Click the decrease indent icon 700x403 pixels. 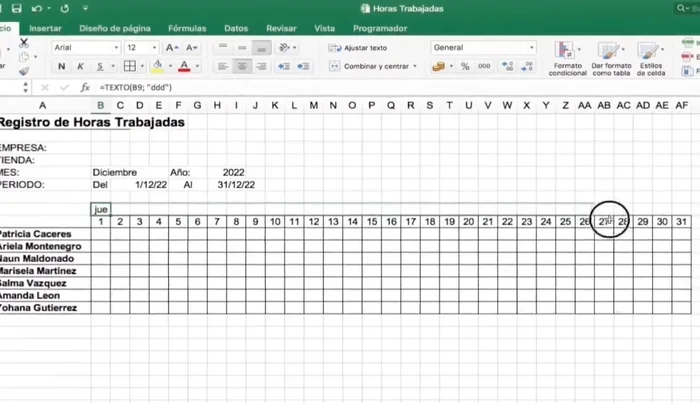[284, 66]
